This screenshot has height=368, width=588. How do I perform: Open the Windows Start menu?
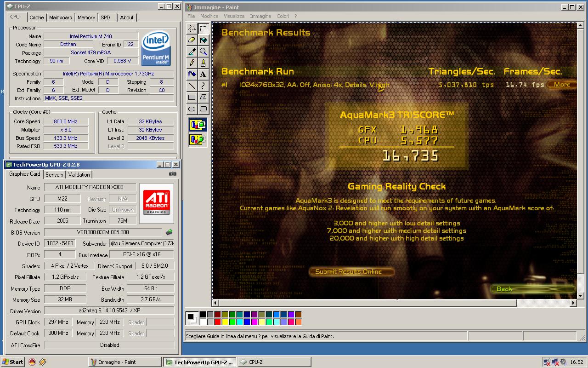pos(13,362)
